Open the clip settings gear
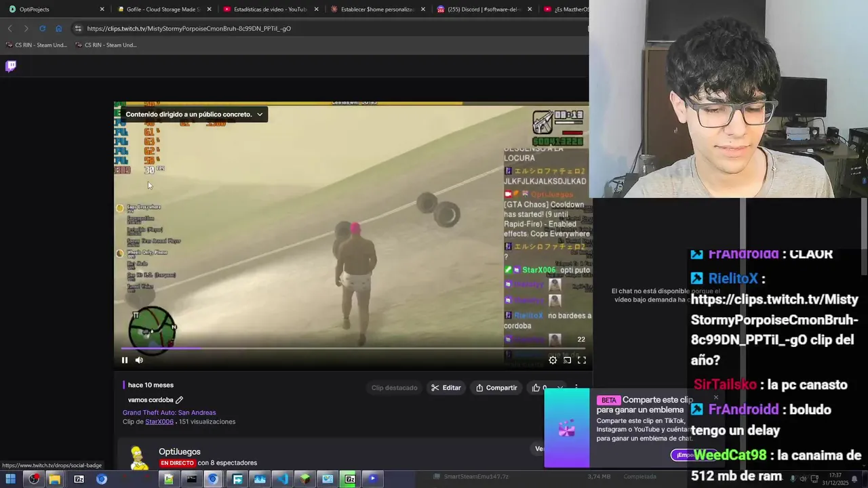 click(553, 360)
